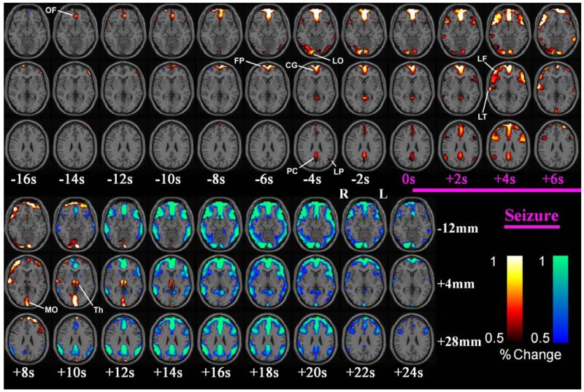584x392 pixels.
Task: Select the +14s time label
Action: point(168,372)
